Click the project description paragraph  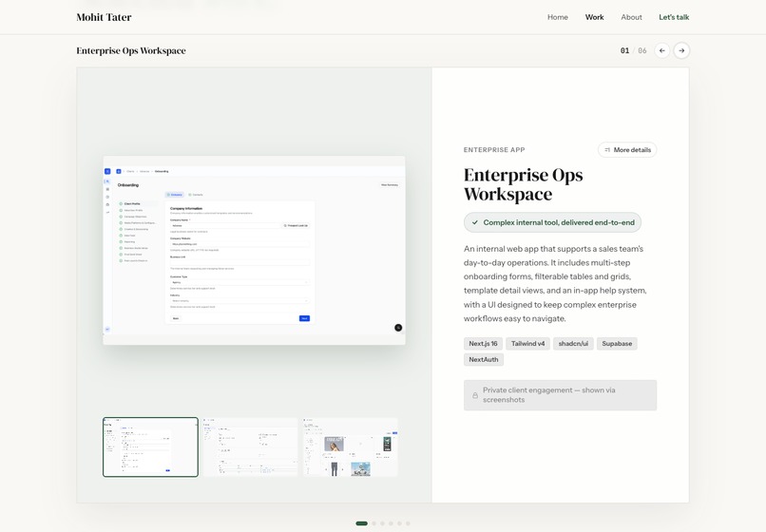point(555,283)
